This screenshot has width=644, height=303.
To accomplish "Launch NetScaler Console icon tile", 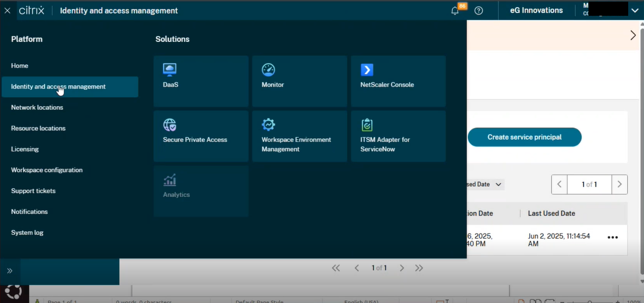I will click(367, 70).
